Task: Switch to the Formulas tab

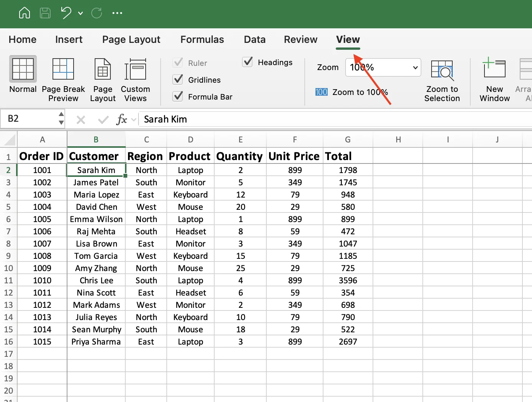Action: click(202, 39)
